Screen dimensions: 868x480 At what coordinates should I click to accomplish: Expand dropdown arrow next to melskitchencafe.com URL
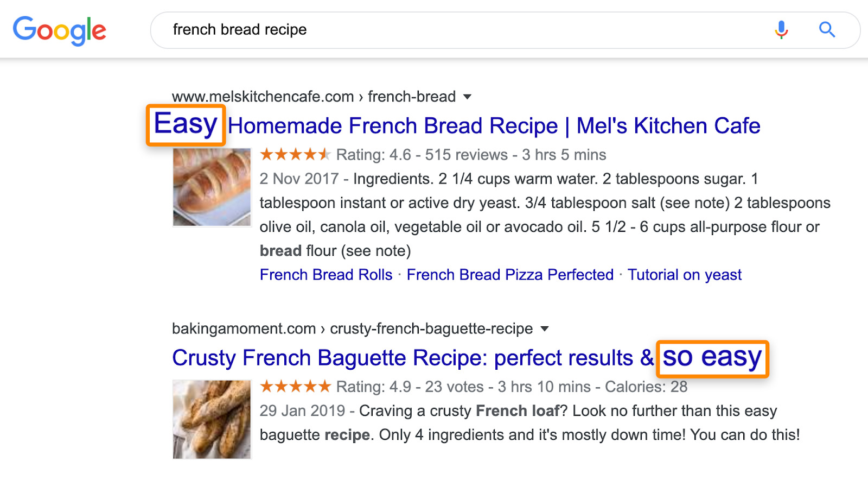pos(467,97)
